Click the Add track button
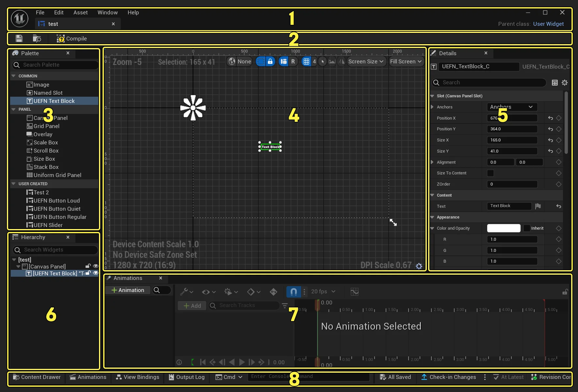Screen dimensions: 578x392 click(x=192, y=305)
